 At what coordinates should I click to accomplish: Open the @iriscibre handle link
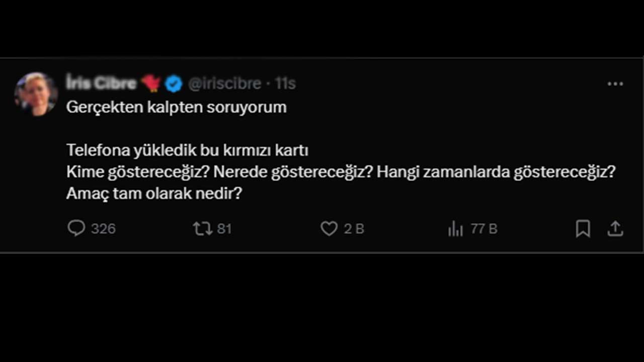pyautogui.click(x=224, y=83)
